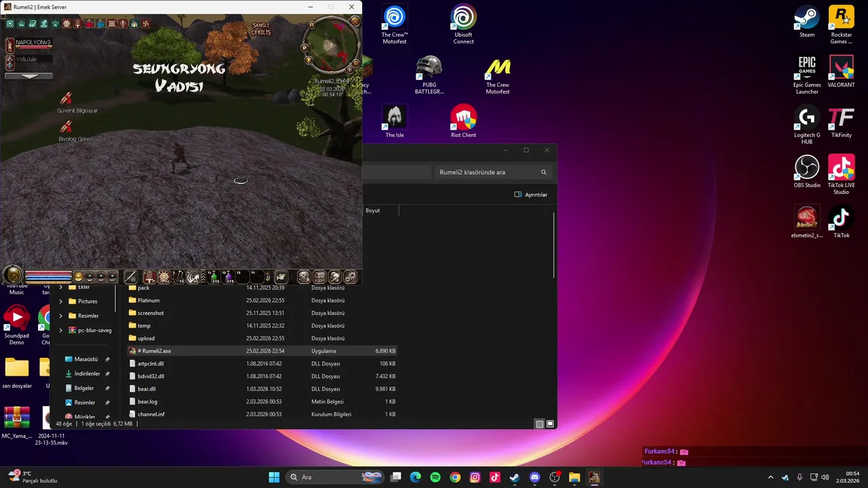Open the Epic Games Launcher icon

(x=807, y=75)
